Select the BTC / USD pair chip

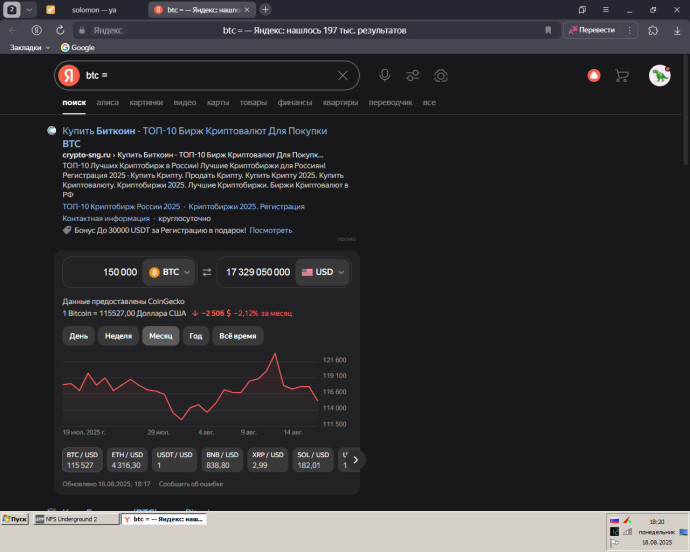click(x=82, y=460)
